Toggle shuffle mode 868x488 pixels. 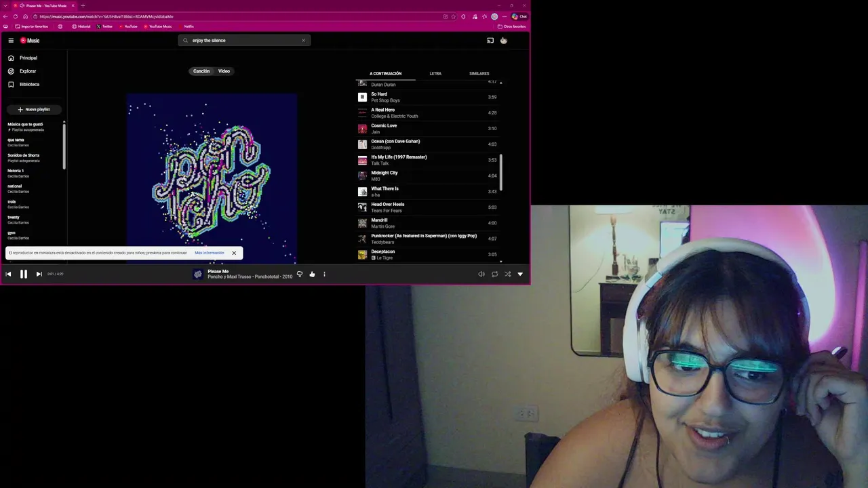coord(507,274)
